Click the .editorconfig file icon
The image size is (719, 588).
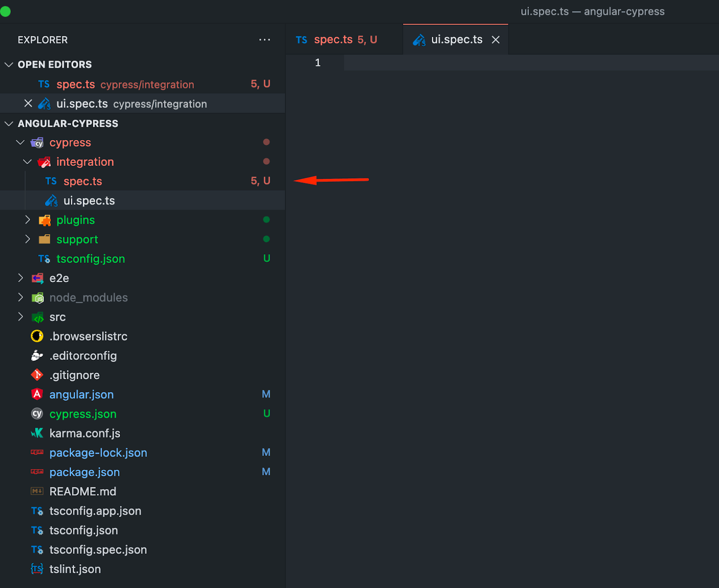(37, 356)
